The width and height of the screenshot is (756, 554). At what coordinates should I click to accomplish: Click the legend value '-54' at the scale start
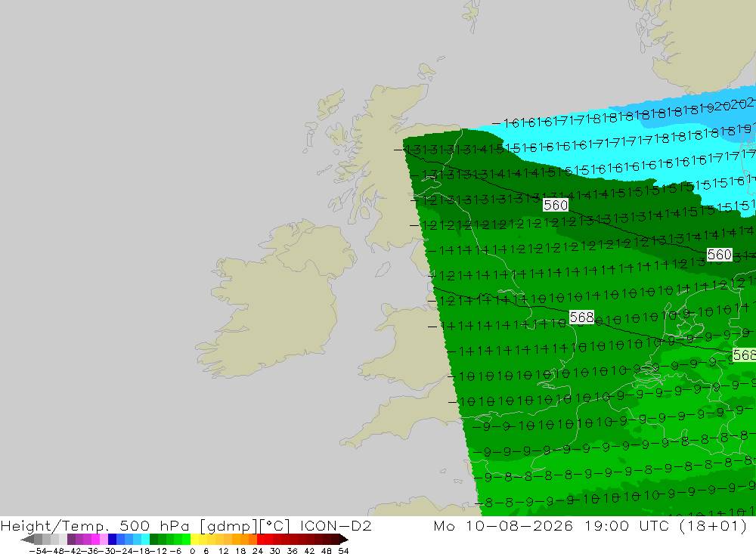pyautogui.click(x=38, y=551)
